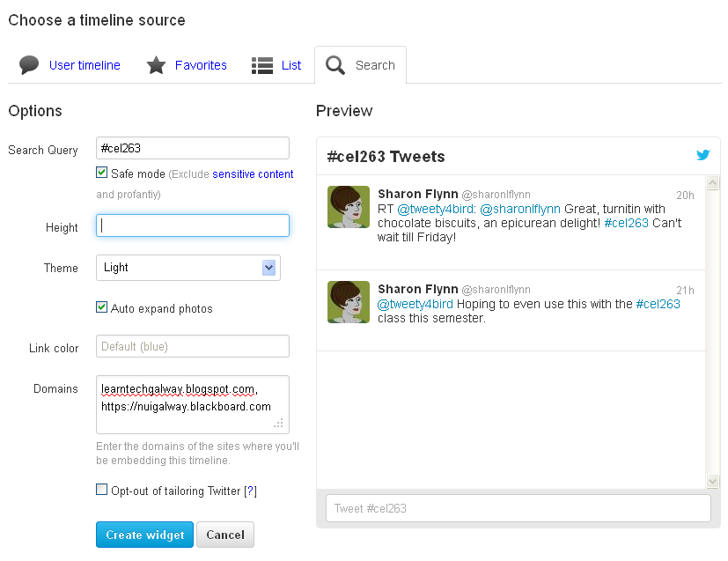The height and width of the screenshot is (561, 728).
Task: Click the Favorites star icon
Action: pos(156,65)
